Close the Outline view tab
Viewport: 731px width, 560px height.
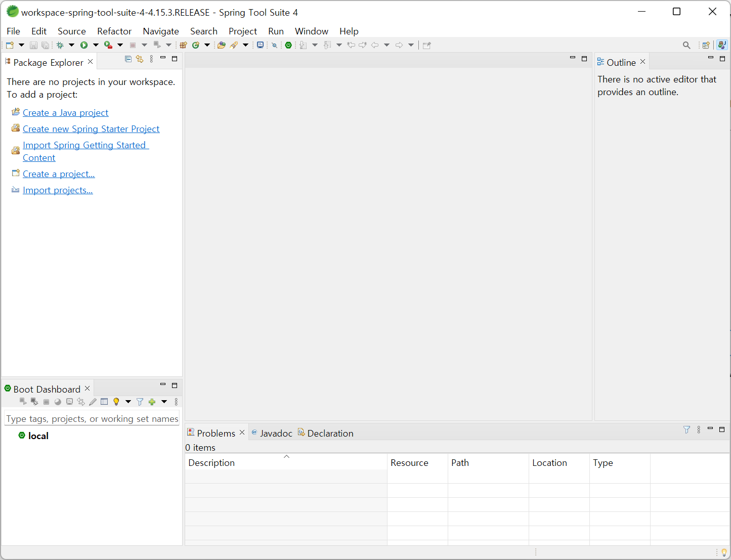642,62
